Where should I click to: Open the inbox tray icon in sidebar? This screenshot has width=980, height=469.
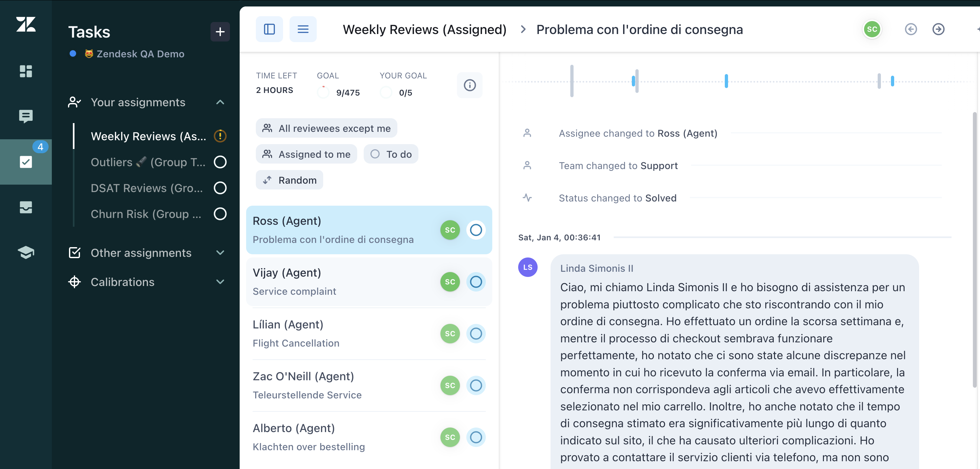(26, 207)
